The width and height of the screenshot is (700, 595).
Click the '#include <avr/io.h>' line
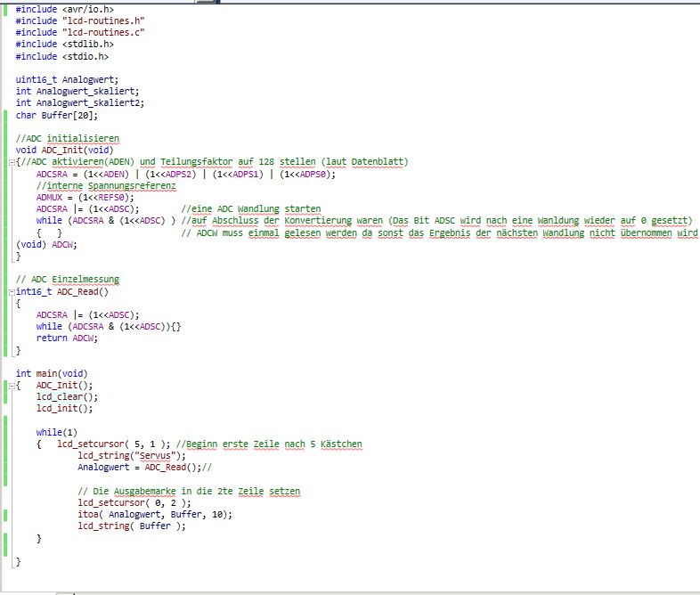pyautogui.click(x=64, y=10)
